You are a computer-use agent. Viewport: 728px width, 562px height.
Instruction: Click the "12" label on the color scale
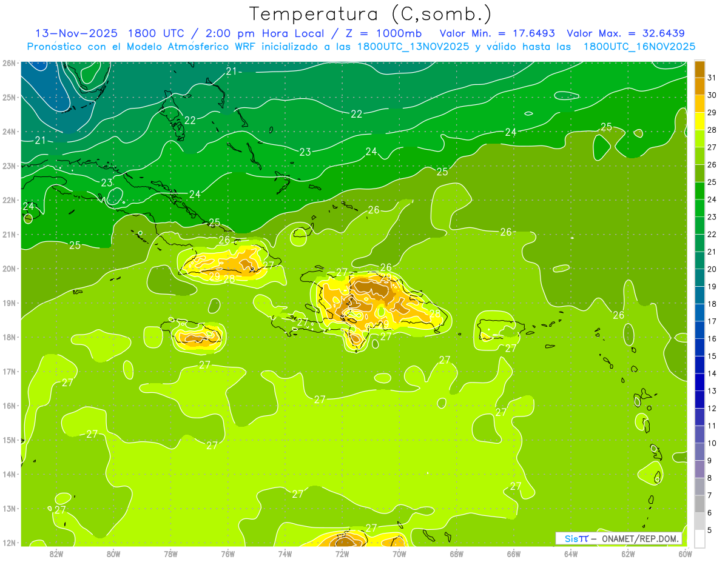point(713,408)
